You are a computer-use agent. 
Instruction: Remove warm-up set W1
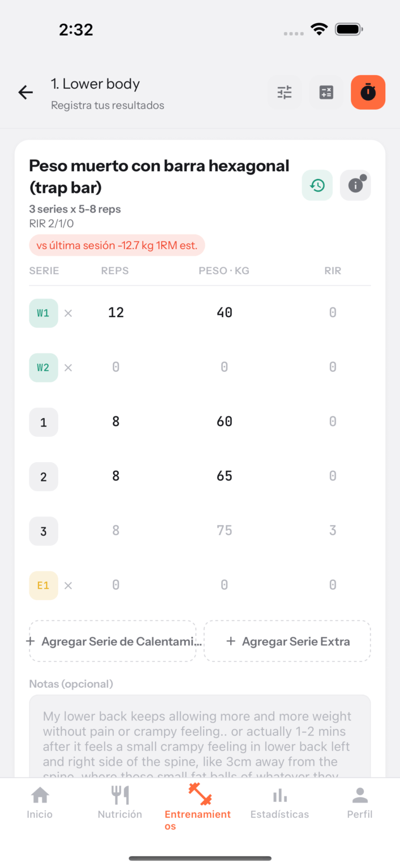pyautogui.click(x=68, y=313)
